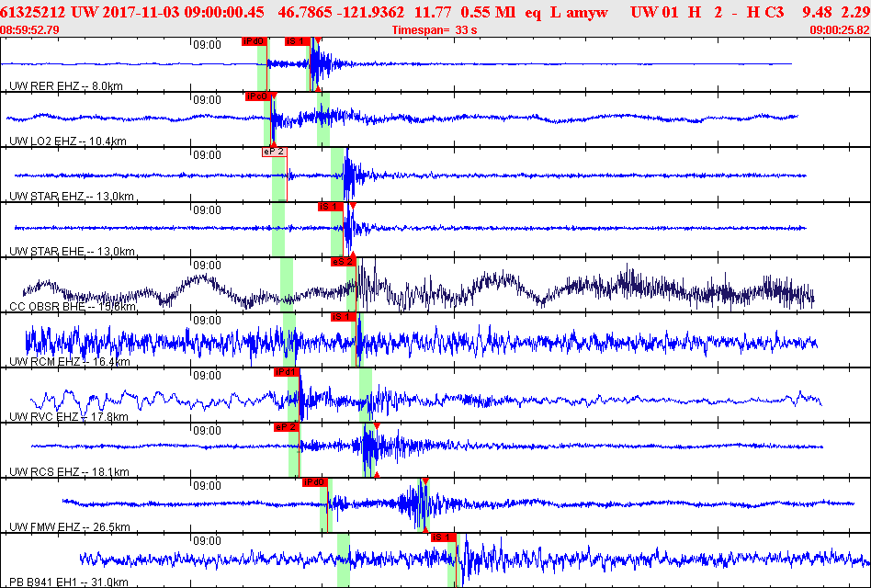The image size is (871, 588).
Task: Click the value 2.29 in header
Action: tap(854, 12)
